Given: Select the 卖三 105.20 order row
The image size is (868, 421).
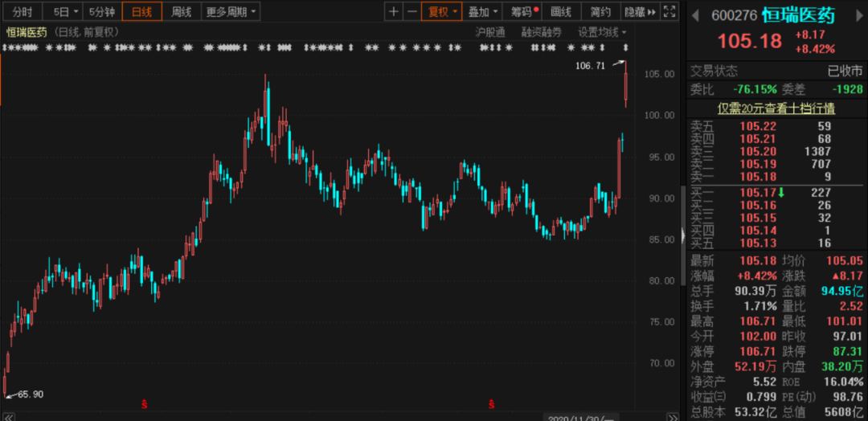Looking at the screenshot, I should click(x=776, y=151).
